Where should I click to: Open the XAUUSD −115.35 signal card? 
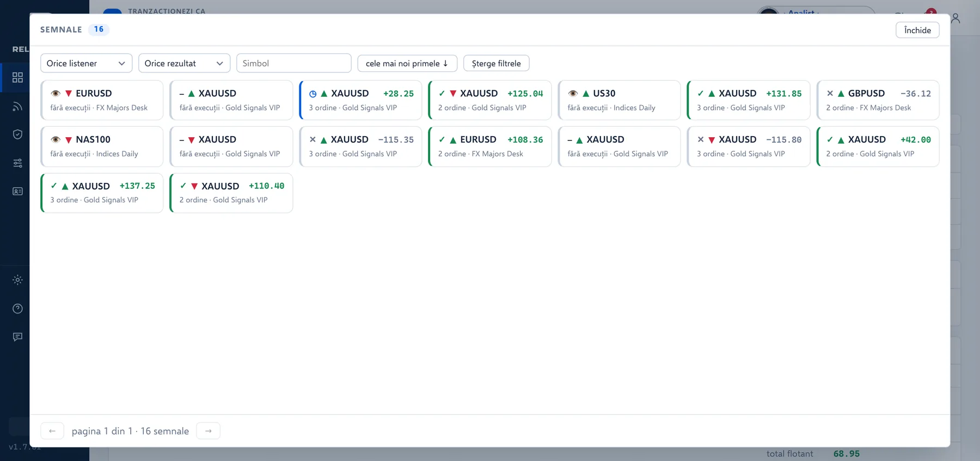[x=360, y=146]
